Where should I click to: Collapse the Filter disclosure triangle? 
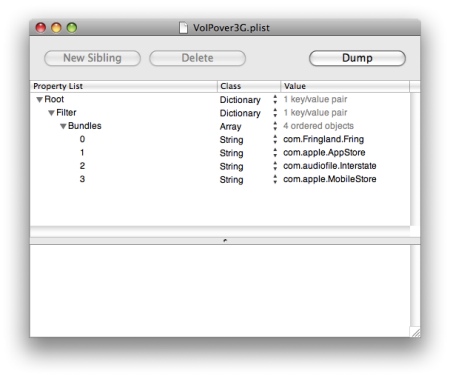tap(51, 113)
